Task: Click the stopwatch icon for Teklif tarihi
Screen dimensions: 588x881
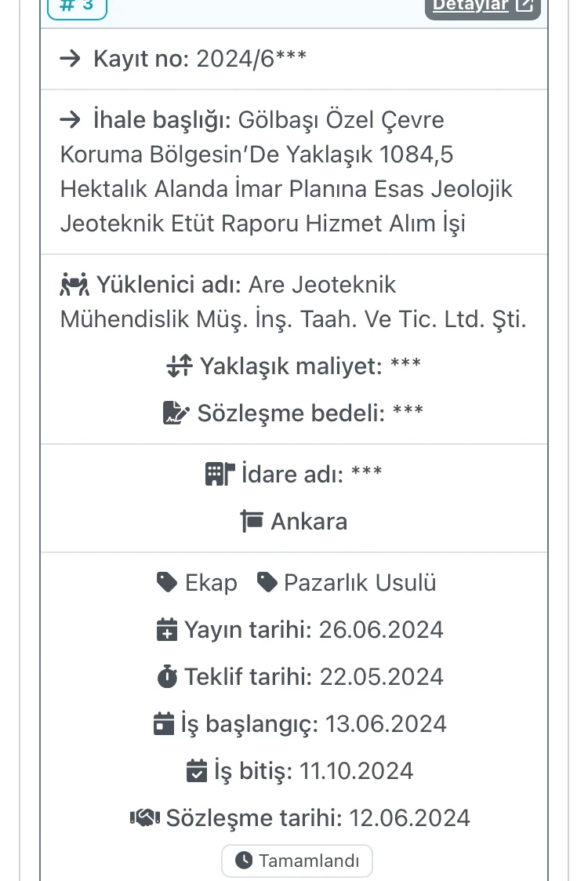Action: 167,676
